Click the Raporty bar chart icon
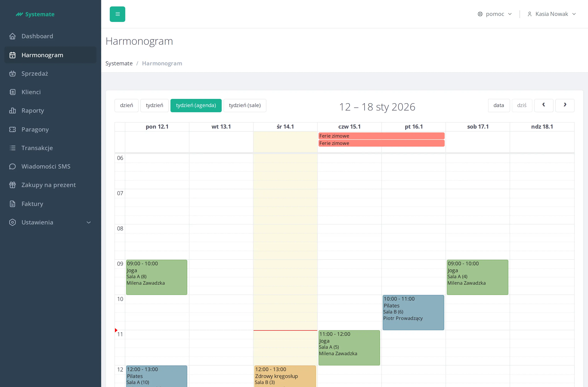Image resolution: width=588 pixels, height=387 pixels. point(12,111)
